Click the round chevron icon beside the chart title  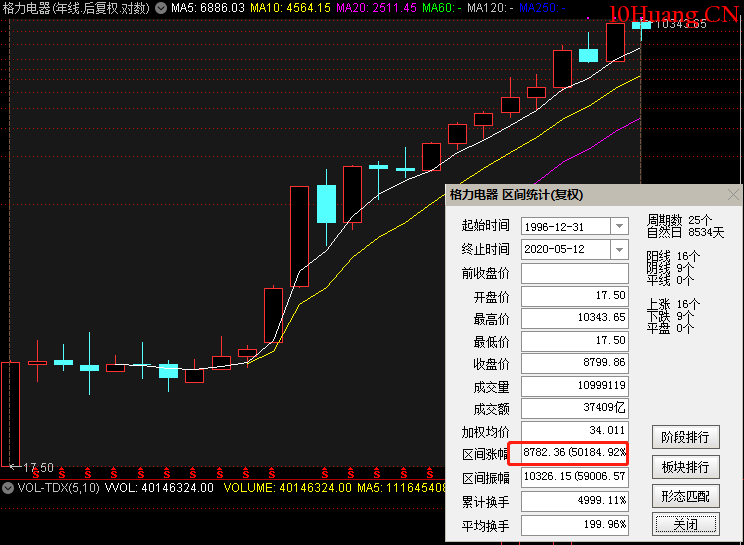click(x=161, y=8)
